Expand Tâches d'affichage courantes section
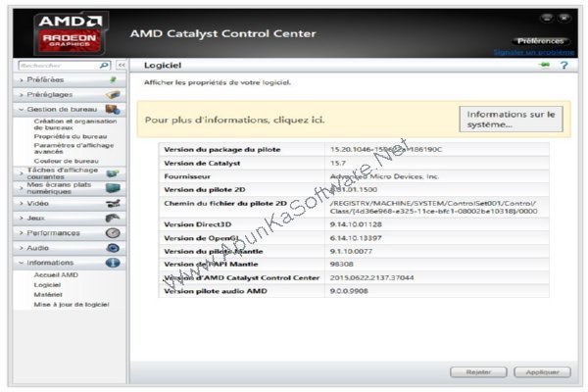Screen dimensions: 588x392 (x=22, y=173)
